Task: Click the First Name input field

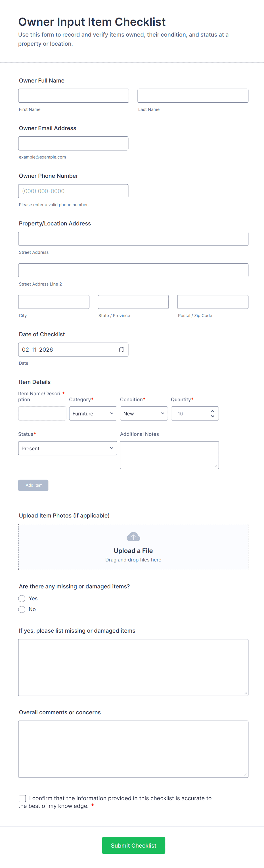Action: click(74, 96)
